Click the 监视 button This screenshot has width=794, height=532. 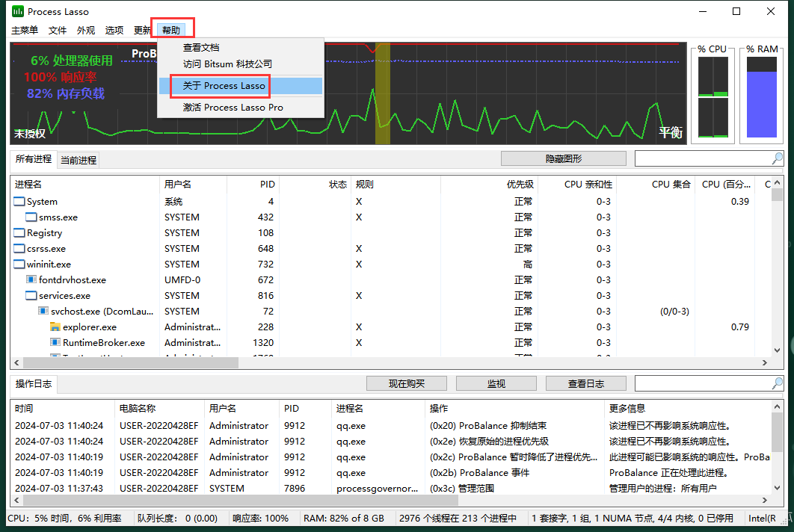pos(496,383)
